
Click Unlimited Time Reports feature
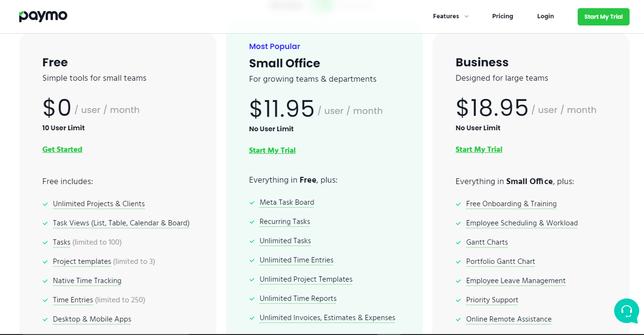coord(298,298)
